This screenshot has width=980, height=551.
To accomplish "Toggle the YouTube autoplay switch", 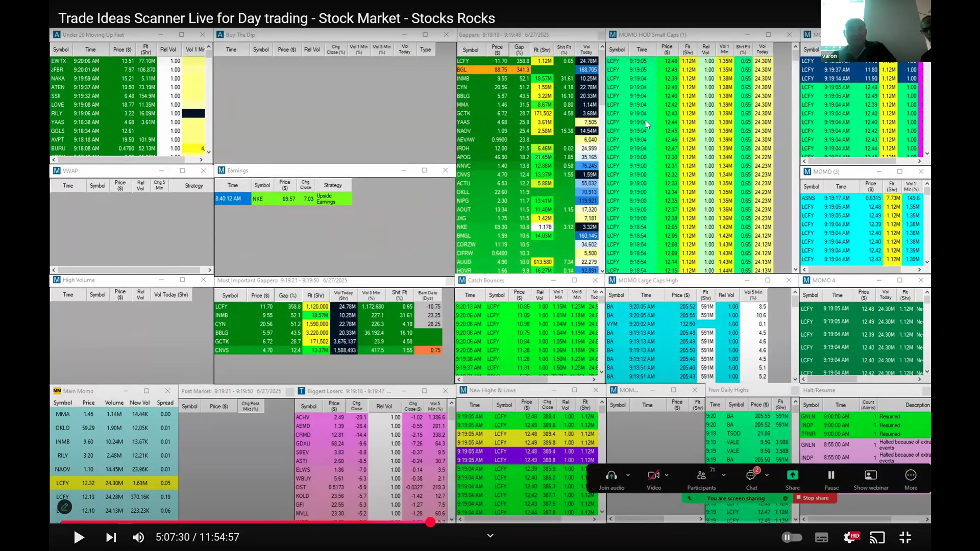I will click(x=792, y=537).
